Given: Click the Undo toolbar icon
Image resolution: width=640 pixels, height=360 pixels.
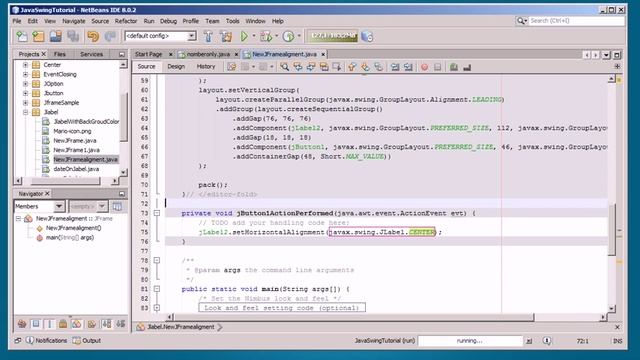Looking at the screenshot, I should pos(93,36).
